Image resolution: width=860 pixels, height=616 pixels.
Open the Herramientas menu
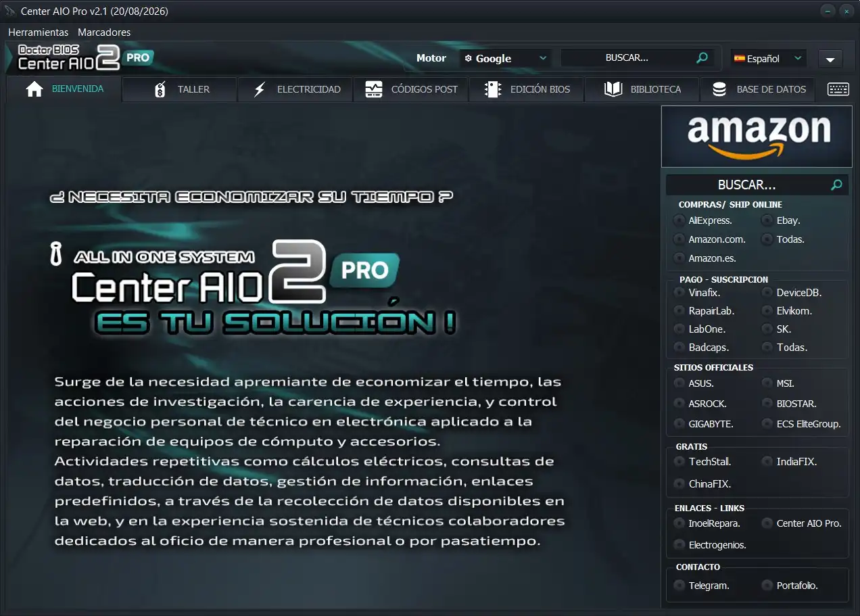click(x=39, y=32)
